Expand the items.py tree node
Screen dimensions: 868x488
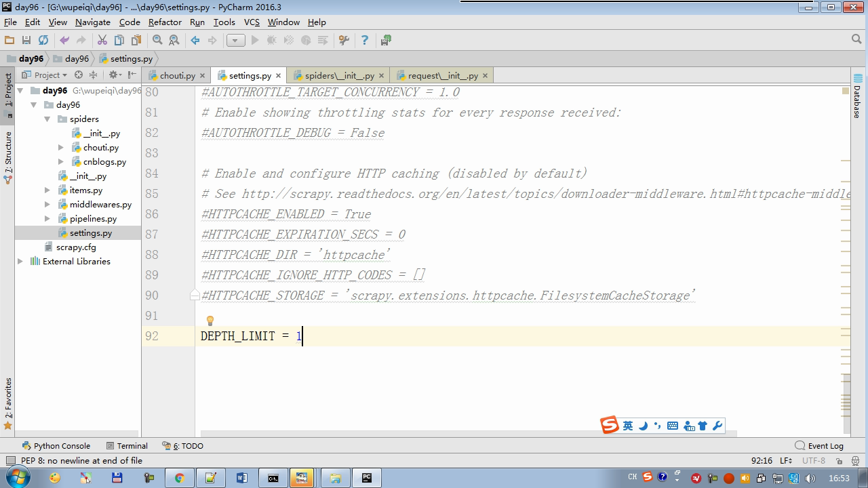coord(47,190)
